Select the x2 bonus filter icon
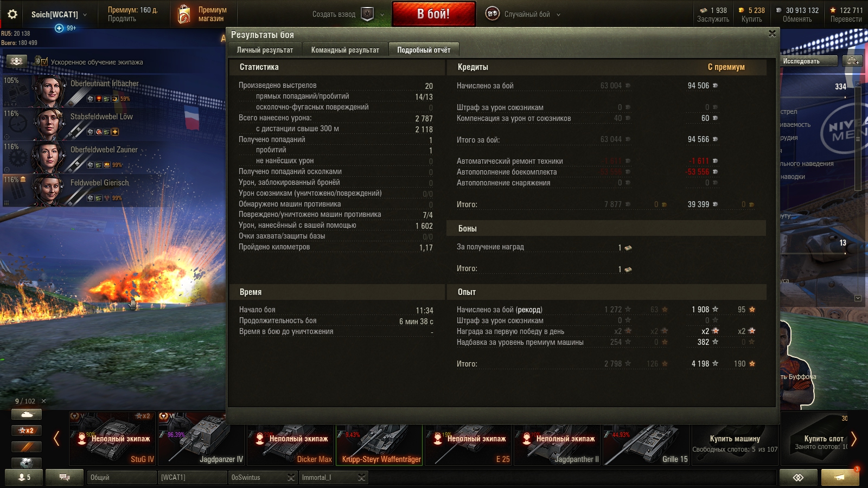Viewport: 868px width, 488px height. click(27, 431)
